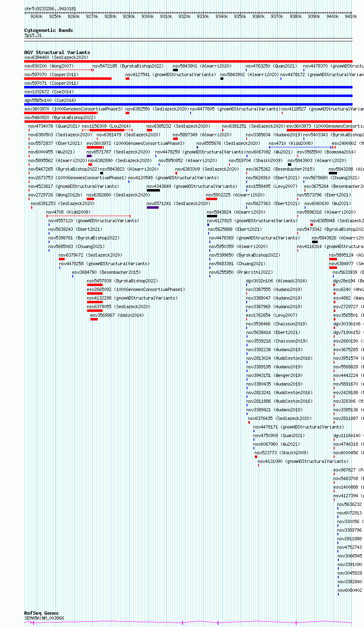Click nsv6571241 (Sedlazeck2020) label
This screenshot has height=627, width=364.
[x=179, y=204]
